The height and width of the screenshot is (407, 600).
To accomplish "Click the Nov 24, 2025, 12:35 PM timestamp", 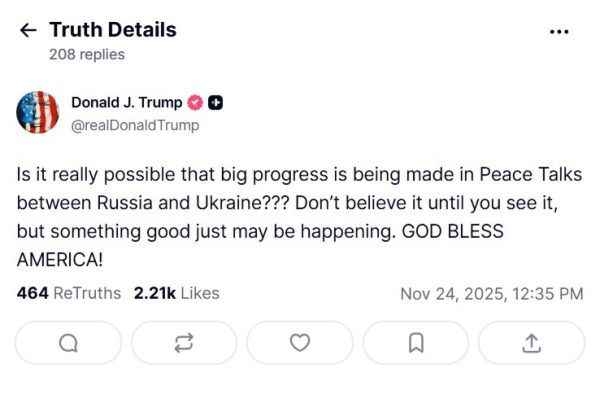I will pos(491,294).
